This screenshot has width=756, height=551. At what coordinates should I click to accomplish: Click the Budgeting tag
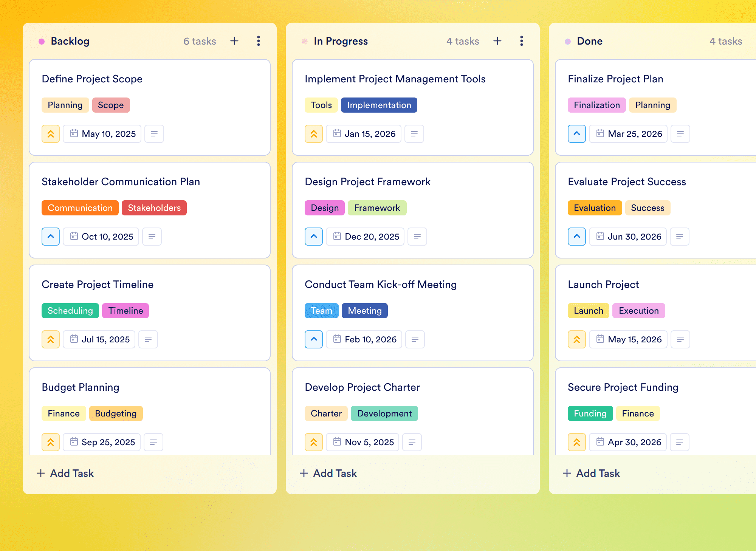116,413
